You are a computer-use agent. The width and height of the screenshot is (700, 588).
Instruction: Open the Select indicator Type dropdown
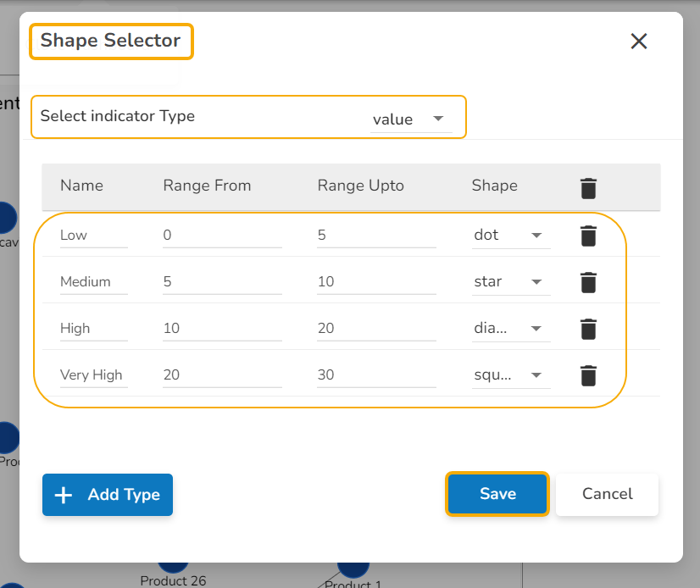(410, 119)
